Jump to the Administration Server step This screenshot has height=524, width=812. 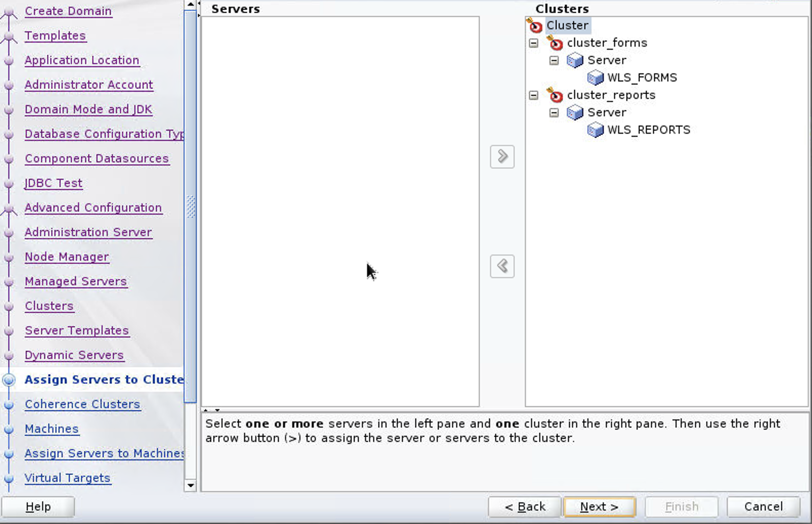point(88,232)
